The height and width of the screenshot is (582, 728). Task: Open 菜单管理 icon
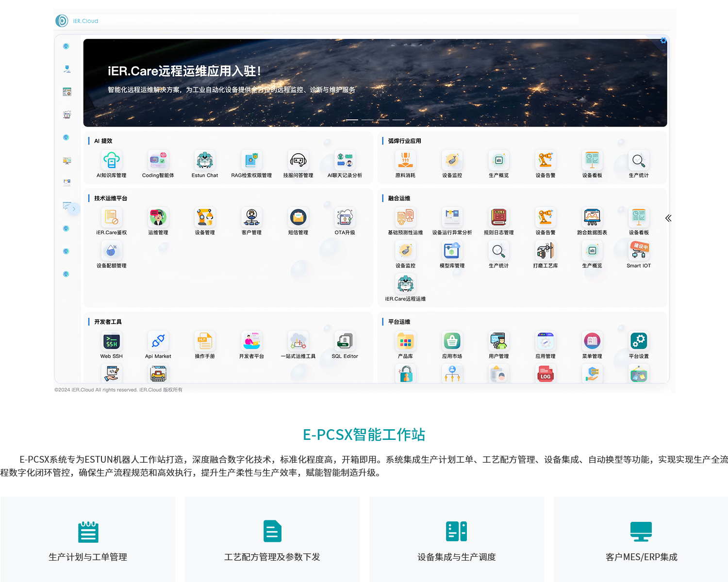(x=592, y=341)
